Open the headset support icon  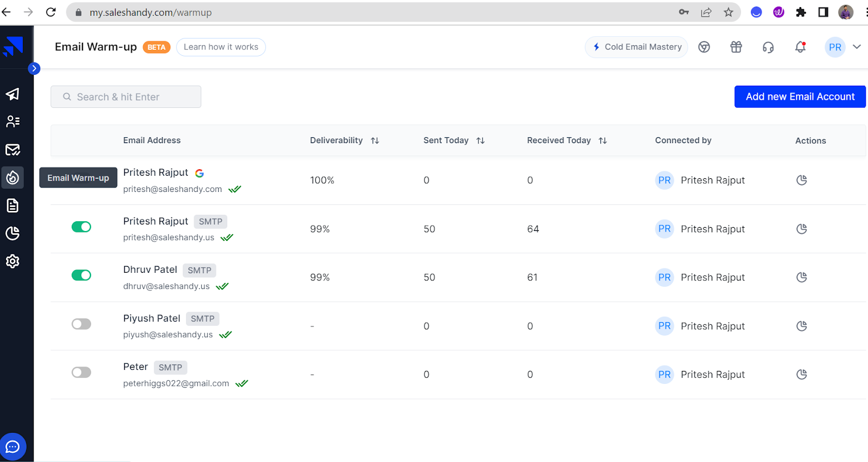coord(768,47)
